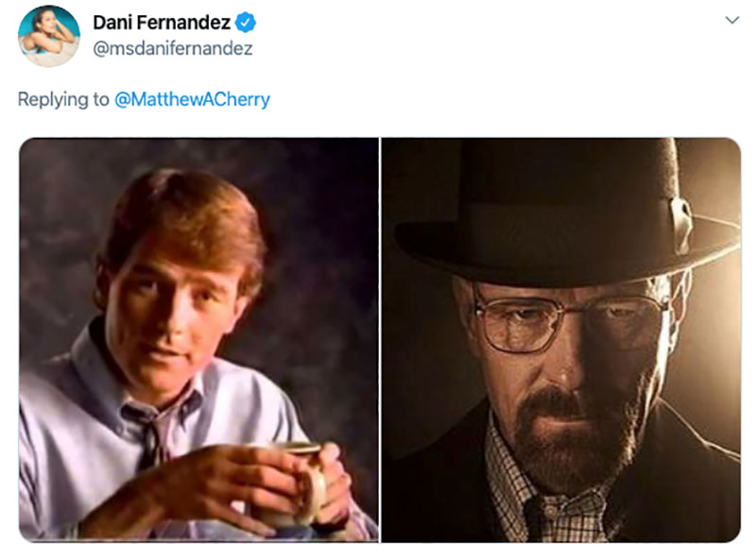Click the eyeglasses in the right photo
756x558 pixels.
pos(569,320)
